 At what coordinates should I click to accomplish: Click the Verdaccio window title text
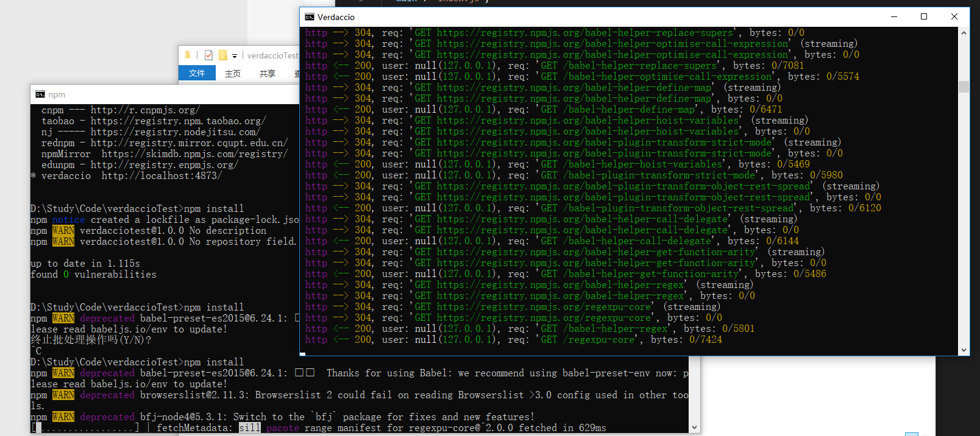click(x=336, y=17)
